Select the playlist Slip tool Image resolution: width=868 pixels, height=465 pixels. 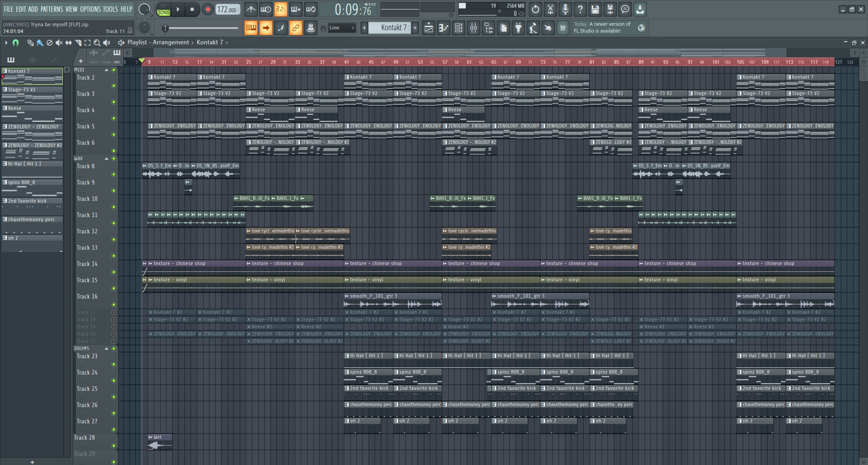[68, 43]
